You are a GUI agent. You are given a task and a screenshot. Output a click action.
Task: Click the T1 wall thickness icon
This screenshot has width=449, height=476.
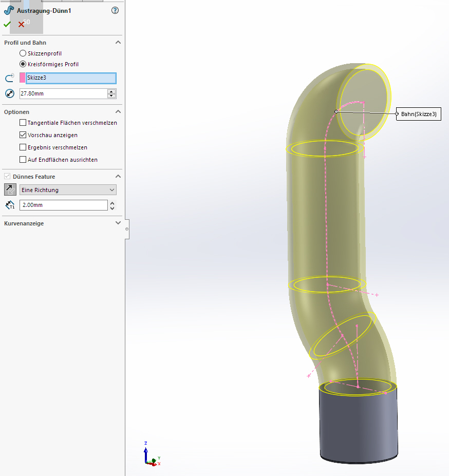pyautogui.click(x=9, y=205)
